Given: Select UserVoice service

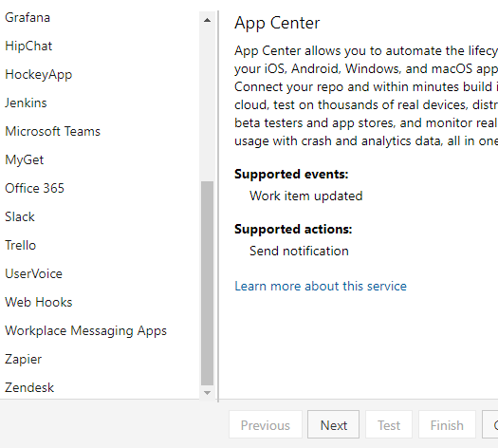Looking at the screenshot, I should click(33, 274).
